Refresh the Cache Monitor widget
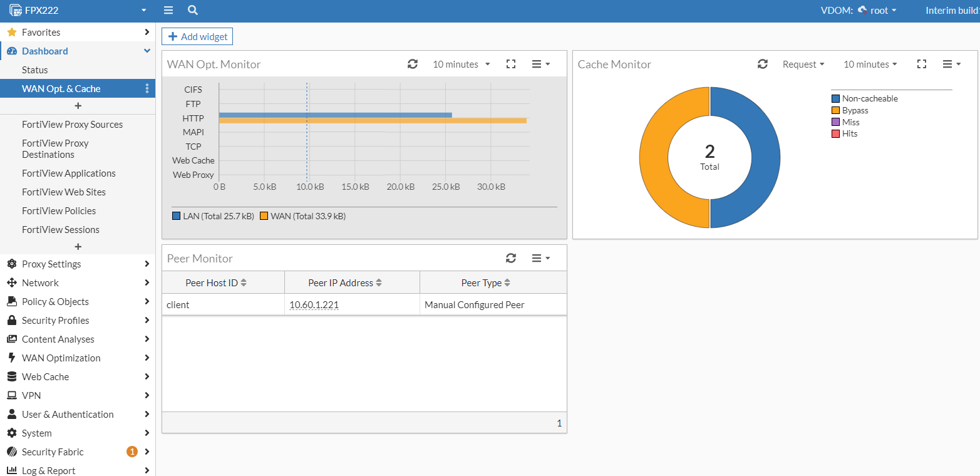Viewport: 980px width, 476px height. click(x=762, y=64)
